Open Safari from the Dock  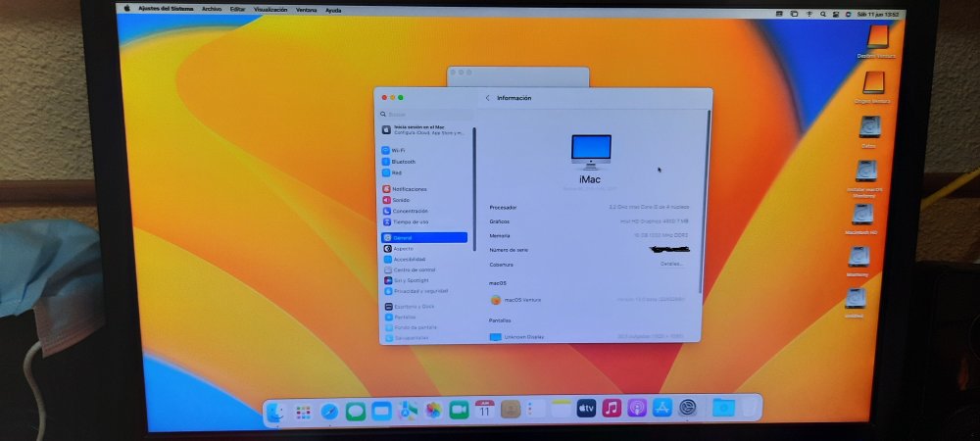(329, 412)
